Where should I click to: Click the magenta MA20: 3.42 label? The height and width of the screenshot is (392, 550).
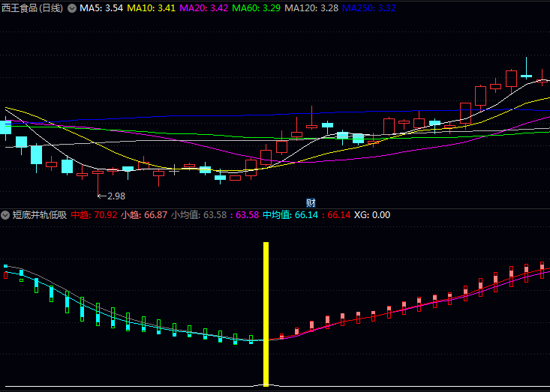pos(204,8)
